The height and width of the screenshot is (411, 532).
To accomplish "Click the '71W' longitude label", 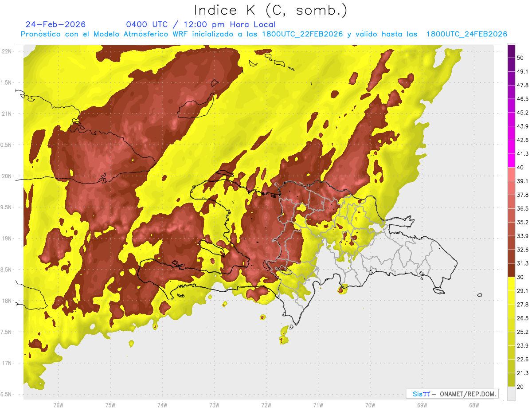I will 318,405.
